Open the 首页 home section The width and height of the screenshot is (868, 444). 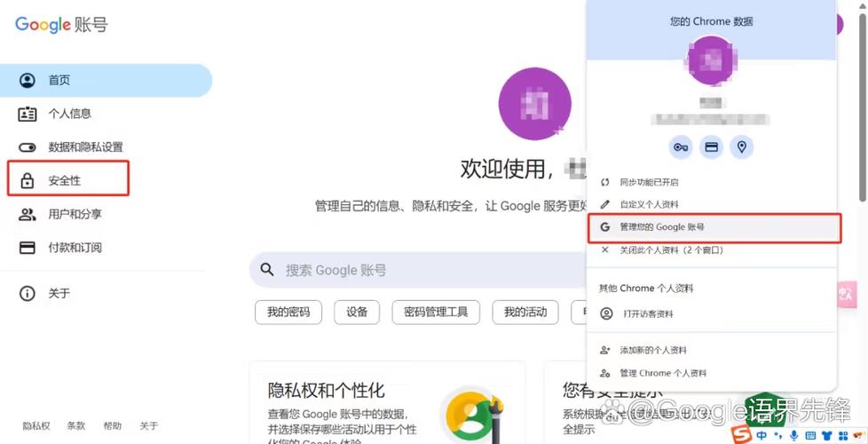point(106,80)
